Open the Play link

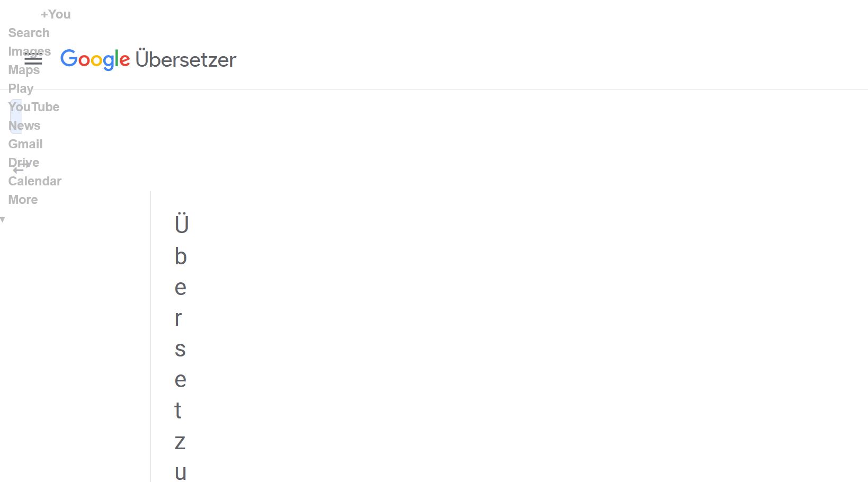point(21,88)
